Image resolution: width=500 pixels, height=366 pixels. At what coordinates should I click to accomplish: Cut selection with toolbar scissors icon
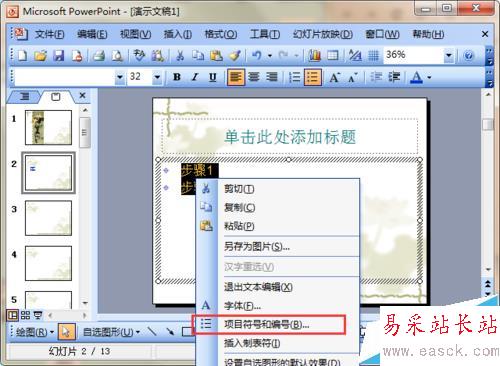tap(180, 55)
